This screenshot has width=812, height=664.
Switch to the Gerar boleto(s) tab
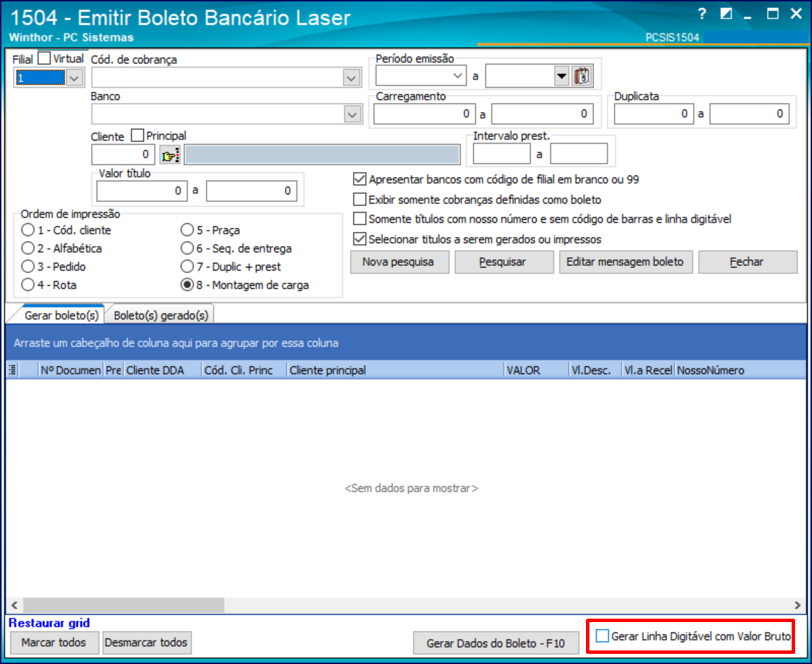pos(62,315)
